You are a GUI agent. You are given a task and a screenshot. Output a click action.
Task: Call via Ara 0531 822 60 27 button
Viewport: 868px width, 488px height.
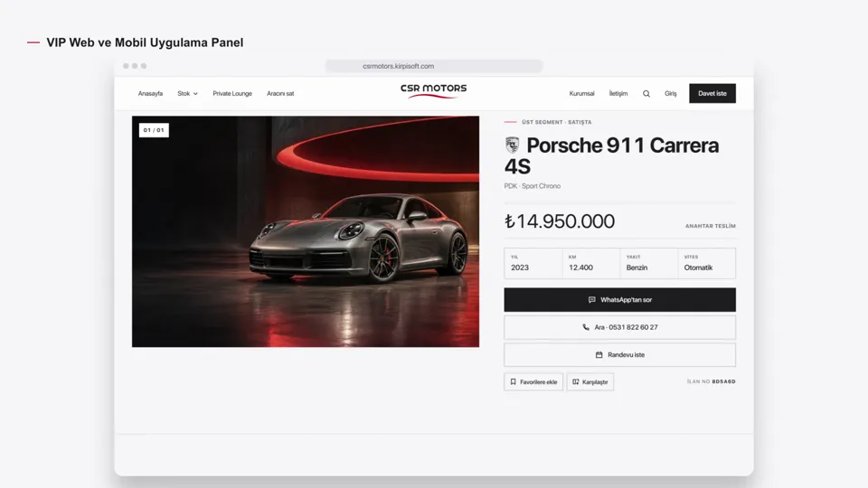pos(619,327)
